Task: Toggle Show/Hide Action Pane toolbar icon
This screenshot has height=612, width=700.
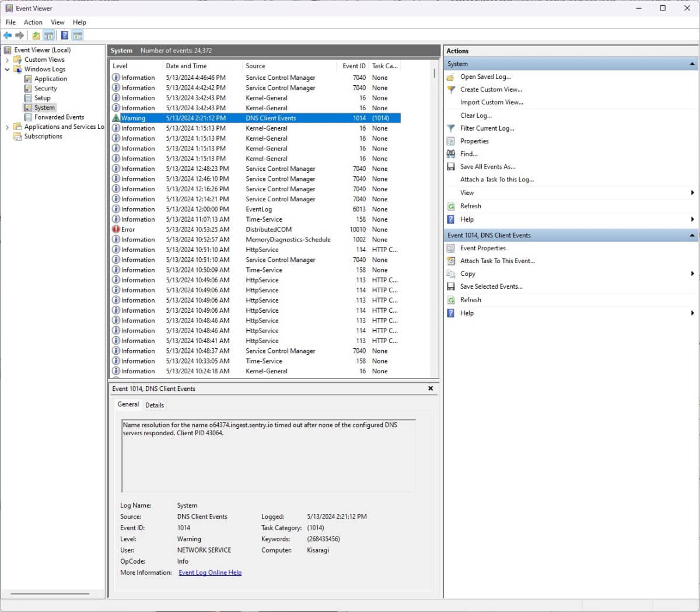Action: pyautogui.click(x=78, y=36)
